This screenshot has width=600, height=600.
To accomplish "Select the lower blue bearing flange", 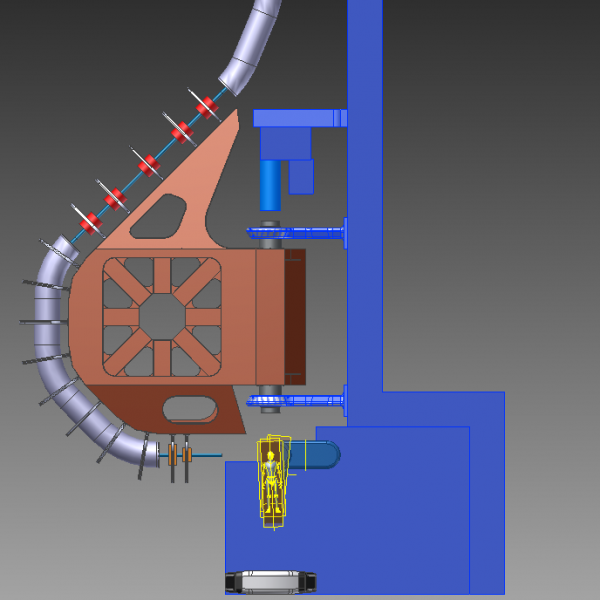I will point(302,402).
